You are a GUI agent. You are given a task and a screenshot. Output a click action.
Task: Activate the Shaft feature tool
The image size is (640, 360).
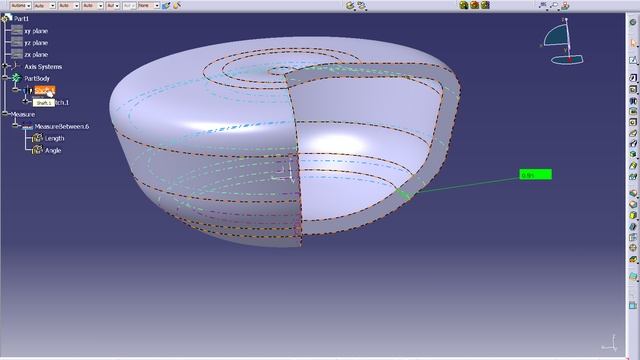pyautogui.click(x=633, y=100)
